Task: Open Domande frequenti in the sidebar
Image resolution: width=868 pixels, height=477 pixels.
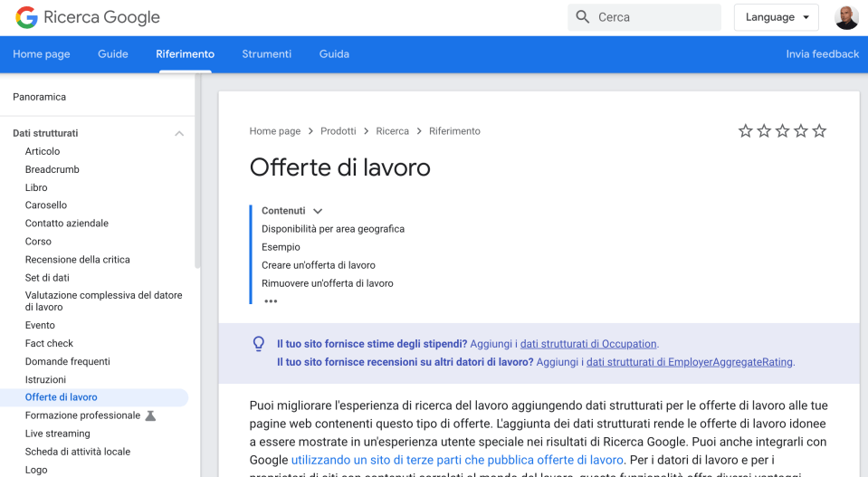Action: coord(68,362)
